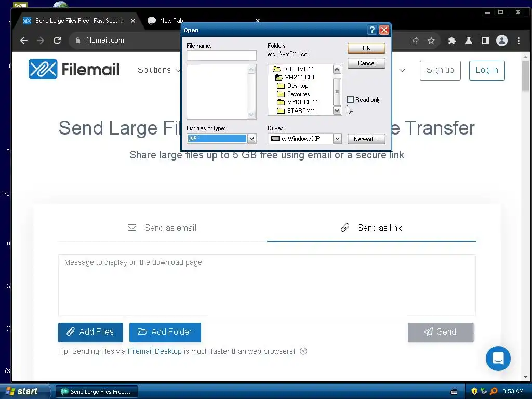
Task: Click folder list scroll-up arrow
Action: click(337, 69)
